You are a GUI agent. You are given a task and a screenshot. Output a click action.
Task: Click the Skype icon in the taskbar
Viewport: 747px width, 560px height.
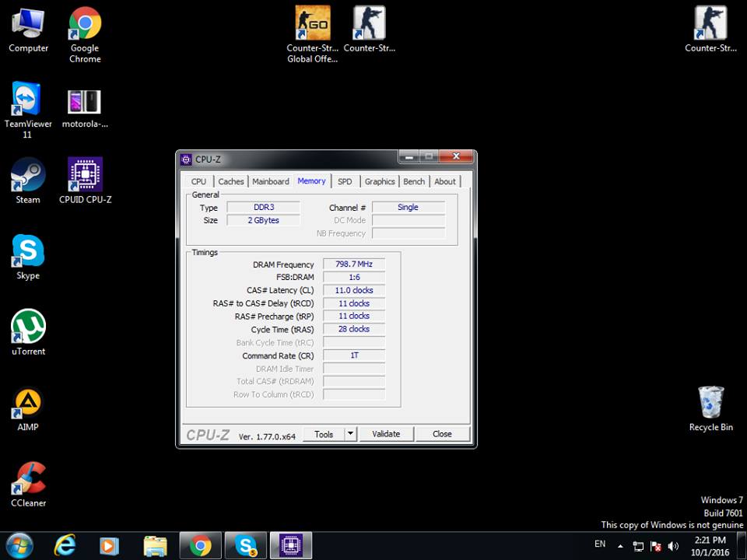click(246, 546)
